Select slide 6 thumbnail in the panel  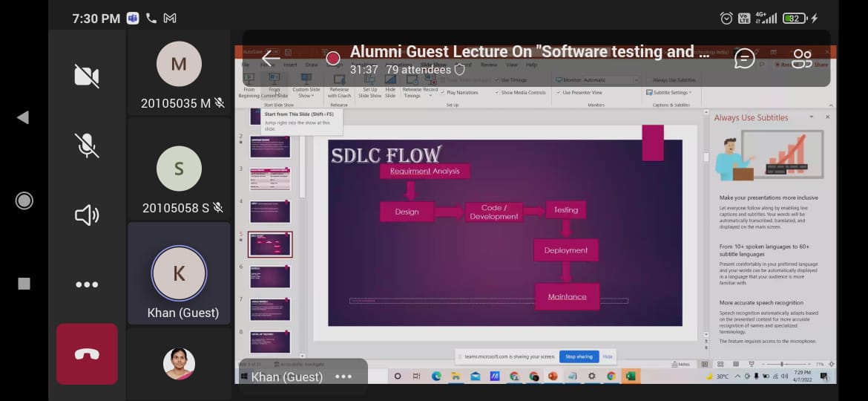coord(270,277)
